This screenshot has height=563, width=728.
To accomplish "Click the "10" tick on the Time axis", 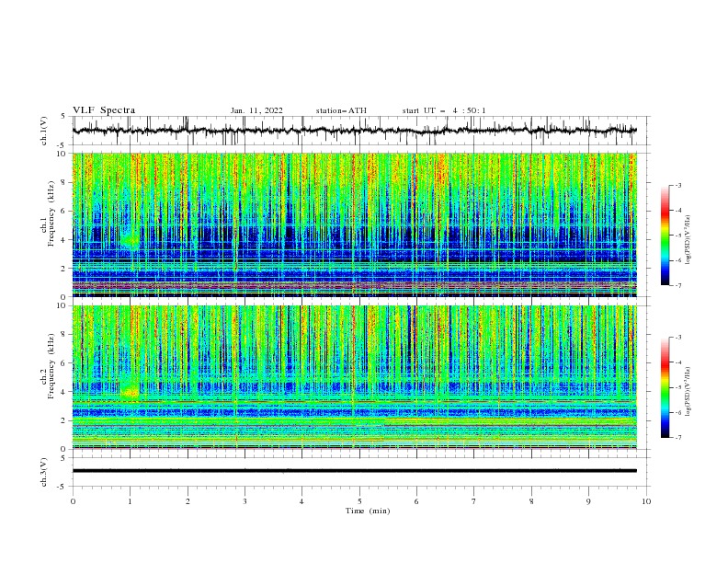I will [x=646, y=501].
